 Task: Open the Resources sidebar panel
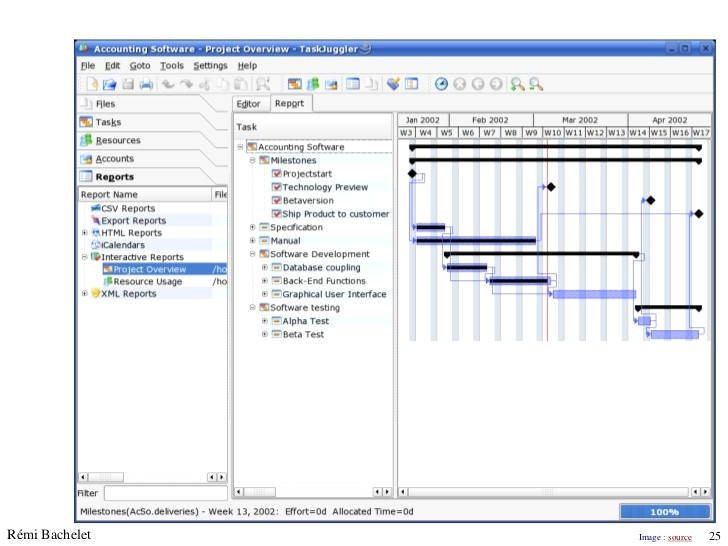click(x=117, y=141)
